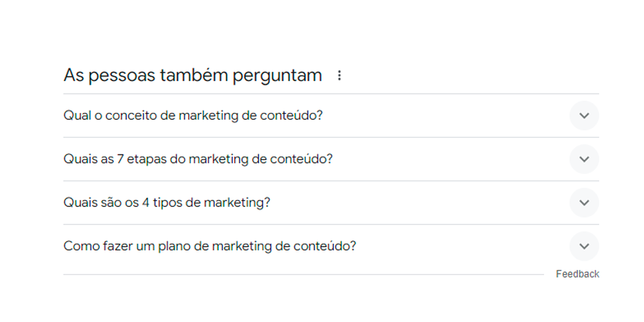The height and width of the screenshot is (322, 644).
Task: Select 'Quais as 7 etapas do marketing' question text
Action: 198,159
